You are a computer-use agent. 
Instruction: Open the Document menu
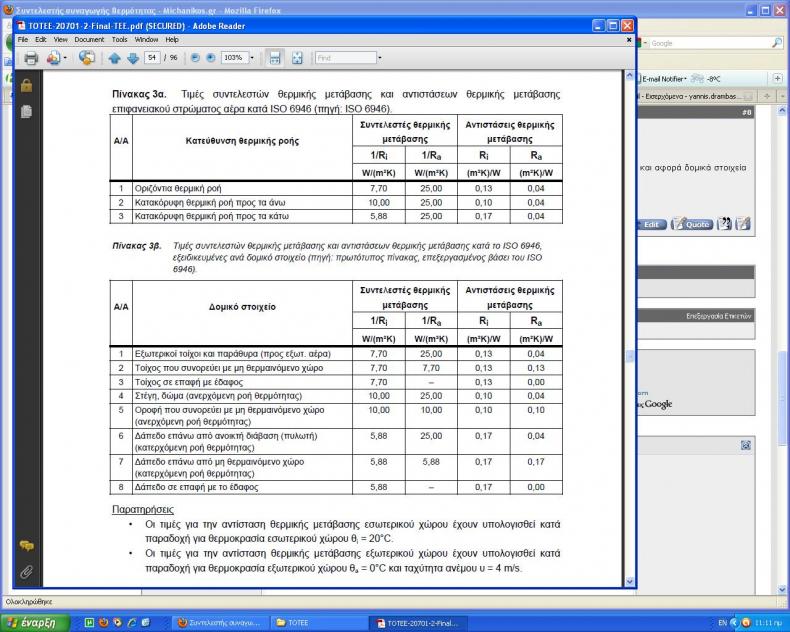pyautogui.click(x=89, y=39)
